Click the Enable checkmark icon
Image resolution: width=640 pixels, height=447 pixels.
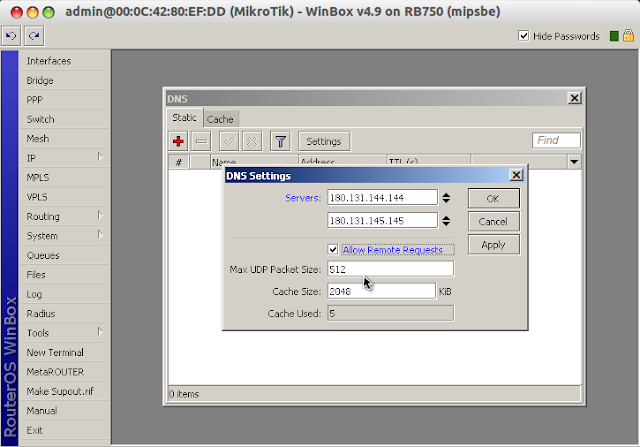click(229, 141)
